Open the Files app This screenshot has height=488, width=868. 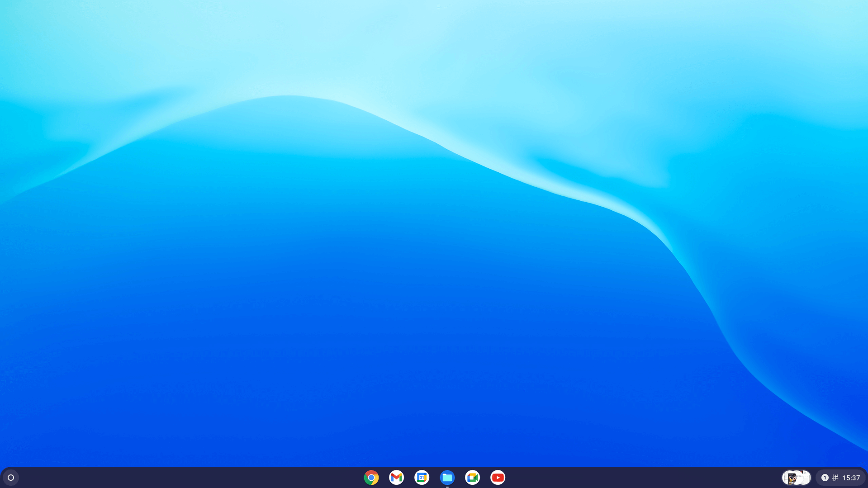click(x=447, y=477)
